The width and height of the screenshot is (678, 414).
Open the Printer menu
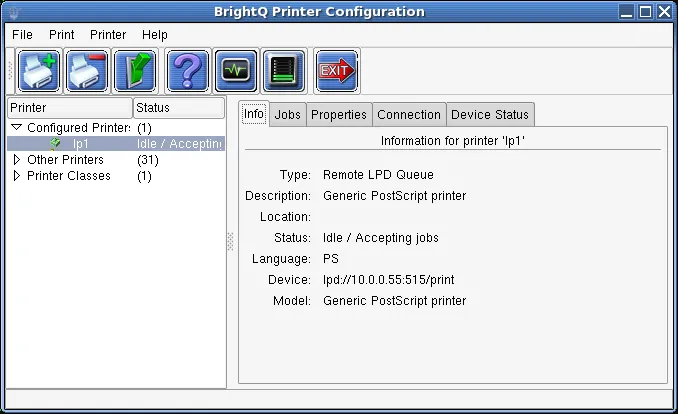point(108,35)
